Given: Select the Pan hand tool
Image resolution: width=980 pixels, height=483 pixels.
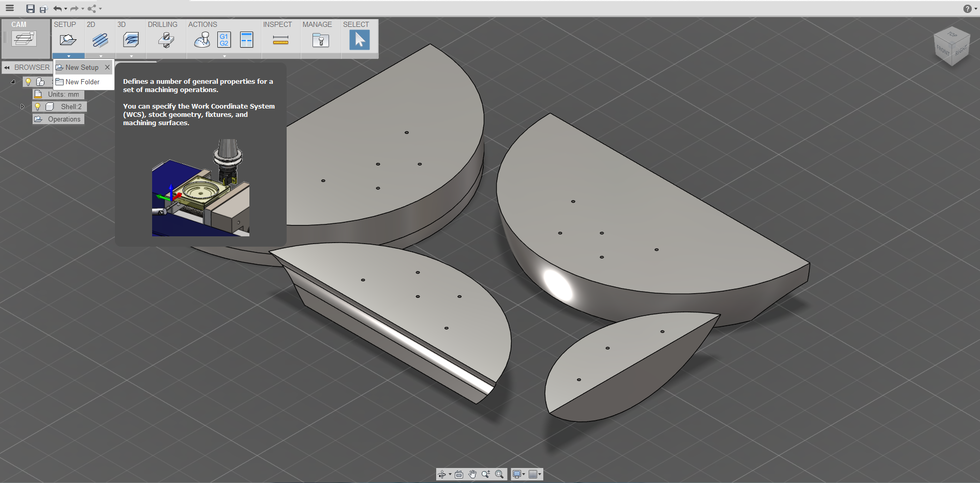Looking at the screenshot, I should [x=472, y=474].
